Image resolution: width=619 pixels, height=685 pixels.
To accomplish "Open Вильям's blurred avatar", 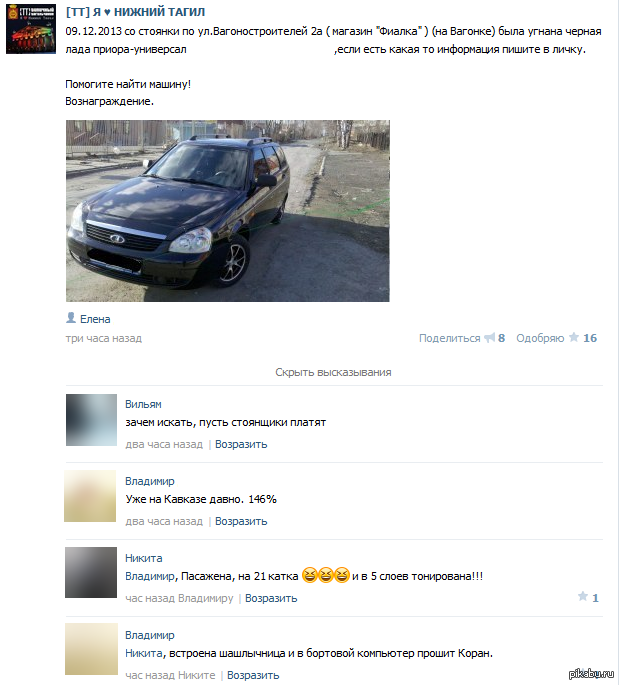I will pyautogui.click(x=91, y=420).
